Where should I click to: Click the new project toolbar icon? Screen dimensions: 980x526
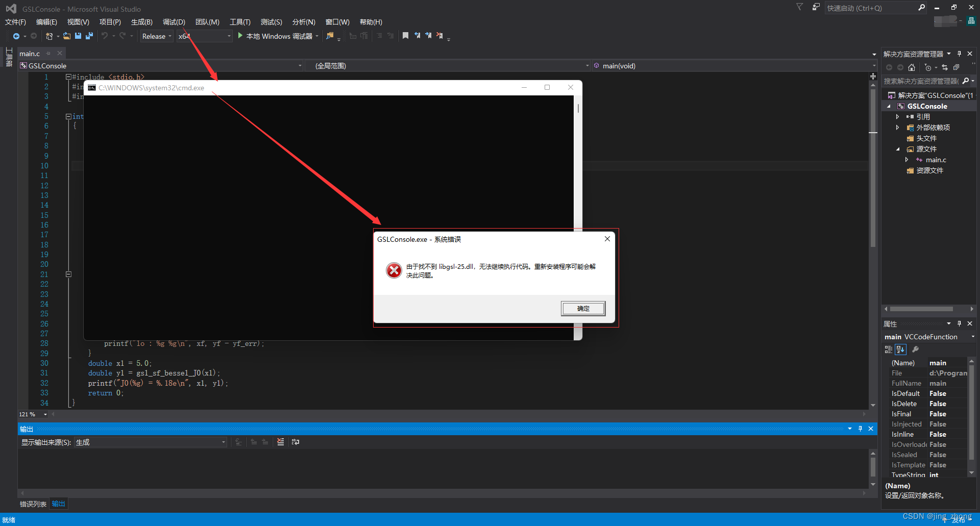pyautogui.click(x=50, y=36)
